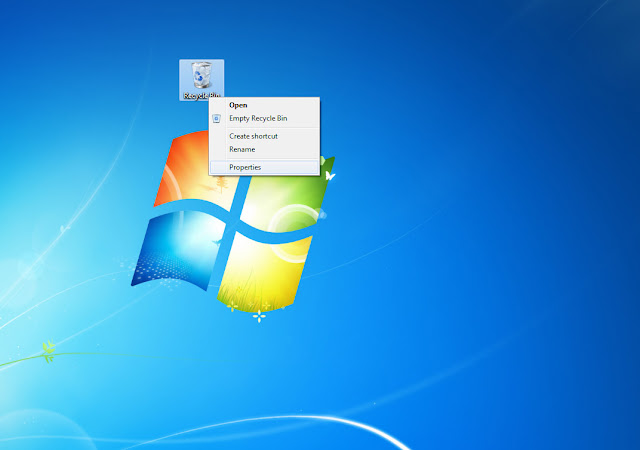The width and height of the screenshot is (640, 450).
Task: Open Properties from the context menu
Action: pyautogui.click(x=264, y=167)
